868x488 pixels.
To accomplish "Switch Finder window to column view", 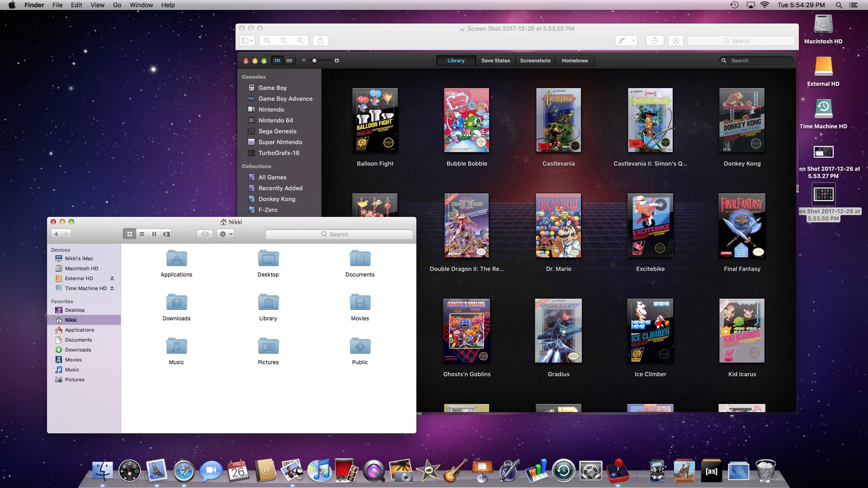I will click(154, 234).
